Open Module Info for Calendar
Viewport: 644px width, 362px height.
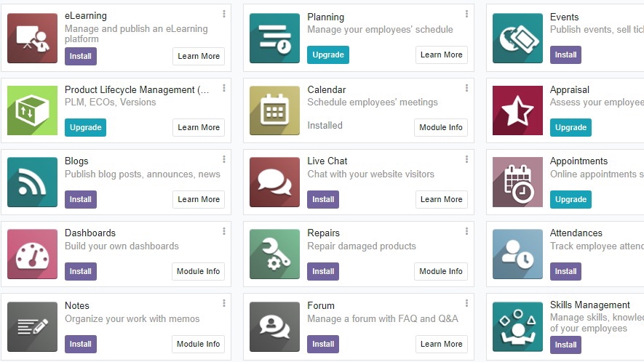(x=441, y=127)
